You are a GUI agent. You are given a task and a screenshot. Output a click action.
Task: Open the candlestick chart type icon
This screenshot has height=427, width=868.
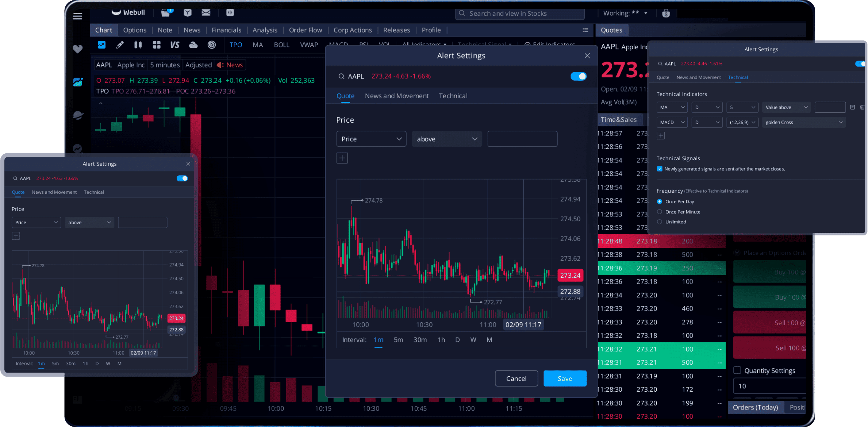(138, 45)
